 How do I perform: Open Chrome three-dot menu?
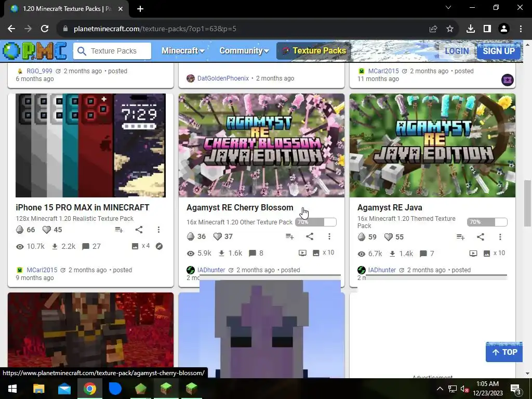pyautogui.click(x=521, y=29)
